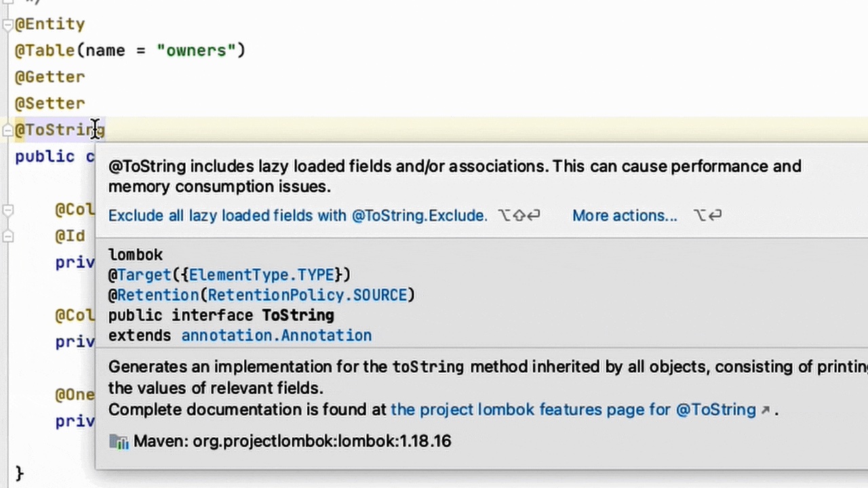The image size is (868, 488).
Task: Click the Maven lombok:1.18.16 library text
Action: 292,441
